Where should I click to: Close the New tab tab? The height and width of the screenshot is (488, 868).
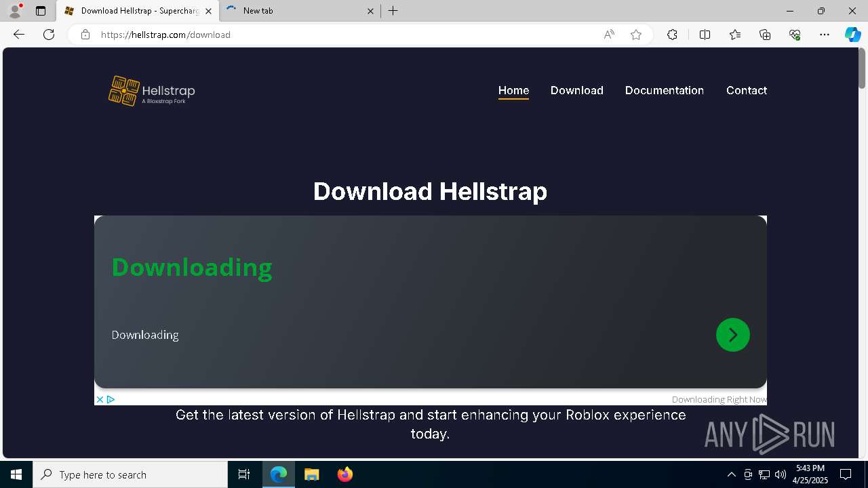click(x=370, y=11)
